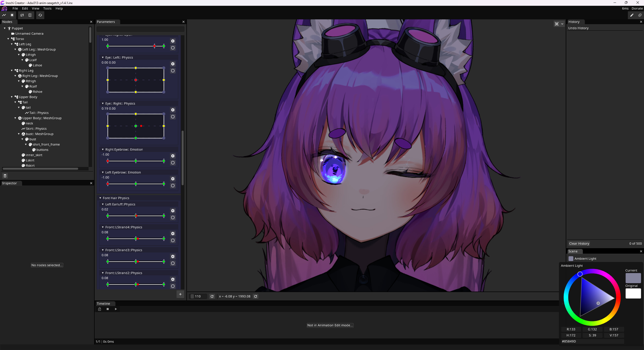Toggle the lock icon in the Timeline
Viewport: 644px width, 350px height.
(x=100, y=309)
